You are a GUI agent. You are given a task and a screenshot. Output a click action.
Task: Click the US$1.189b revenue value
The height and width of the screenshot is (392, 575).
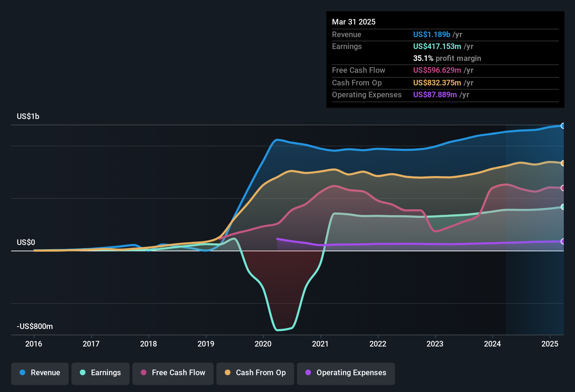[x=432, y=35]
